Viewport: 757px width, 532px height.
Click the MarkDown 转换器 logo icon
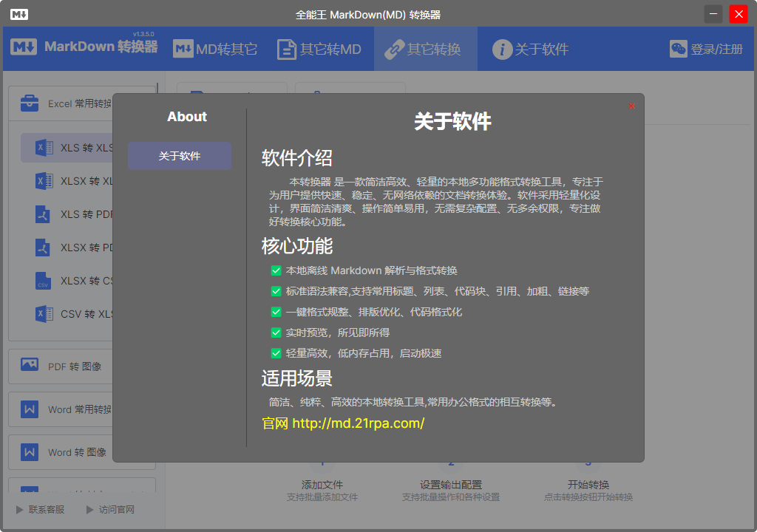click(x=24, y=47)
